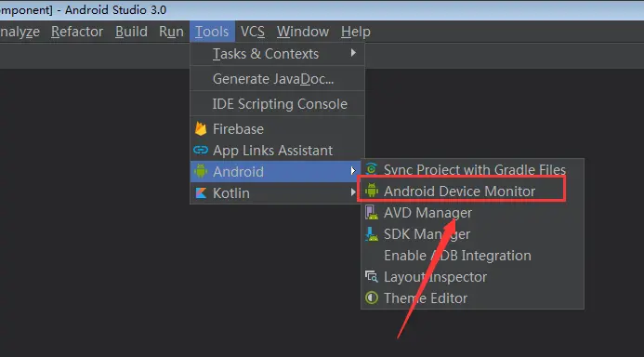Open IDE Scripting Console

click(x=277, y=104)
